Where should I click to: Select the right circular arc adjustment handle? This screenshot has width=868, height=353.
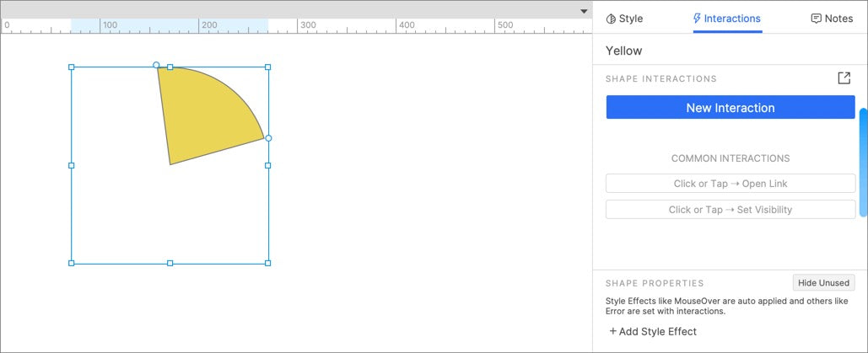(x=268, y=138)
